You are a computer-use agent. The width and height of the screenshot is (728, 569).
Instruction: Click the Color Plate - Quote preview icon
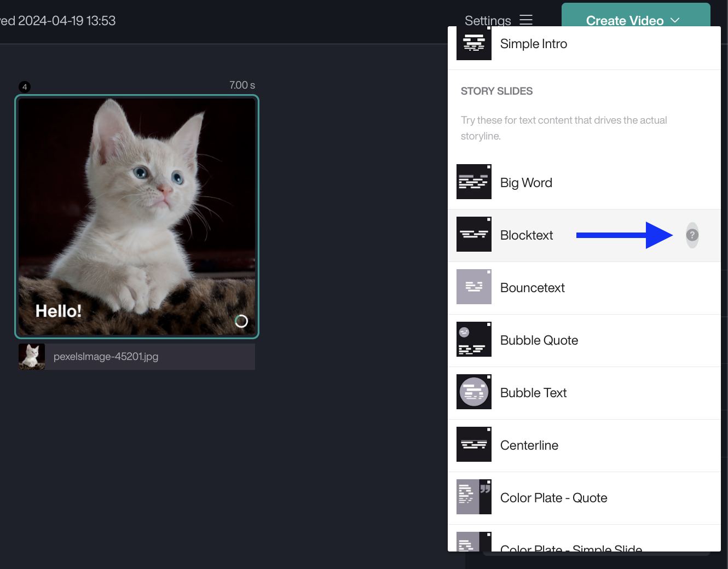pos(473,497)
